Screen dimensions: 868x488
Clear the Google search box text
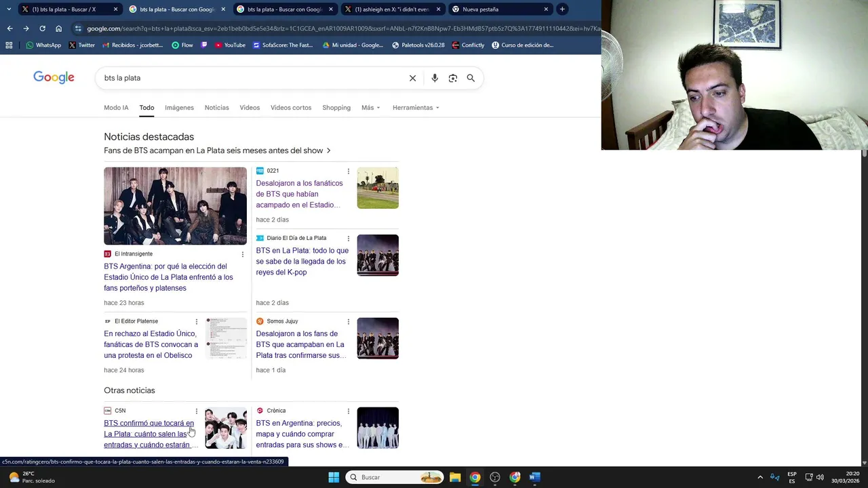click(x=412, y=78)
